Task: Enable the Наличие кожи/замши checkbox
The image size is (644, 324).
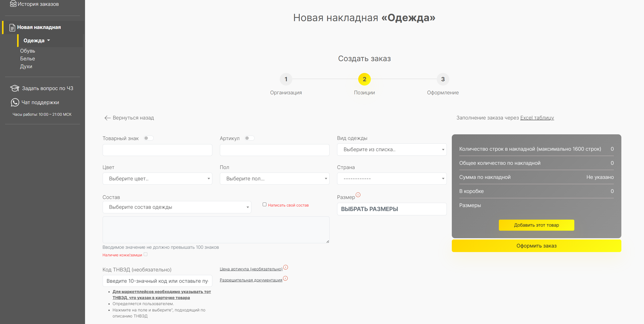Action: pyautogui.click(x=146, y=254)
